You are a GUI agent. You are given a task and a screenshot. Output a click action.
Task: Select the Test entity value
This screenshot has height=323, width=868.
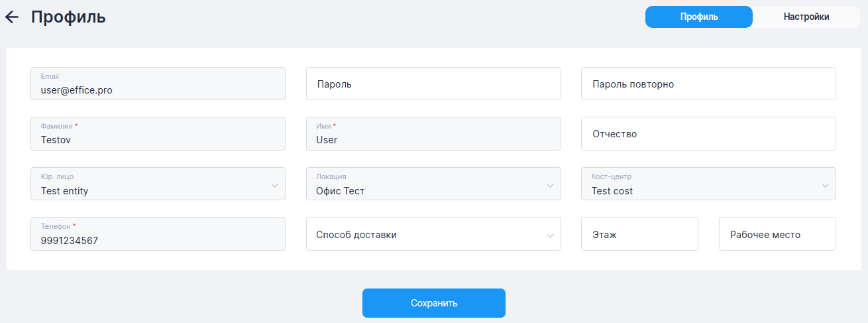point(65,191)
